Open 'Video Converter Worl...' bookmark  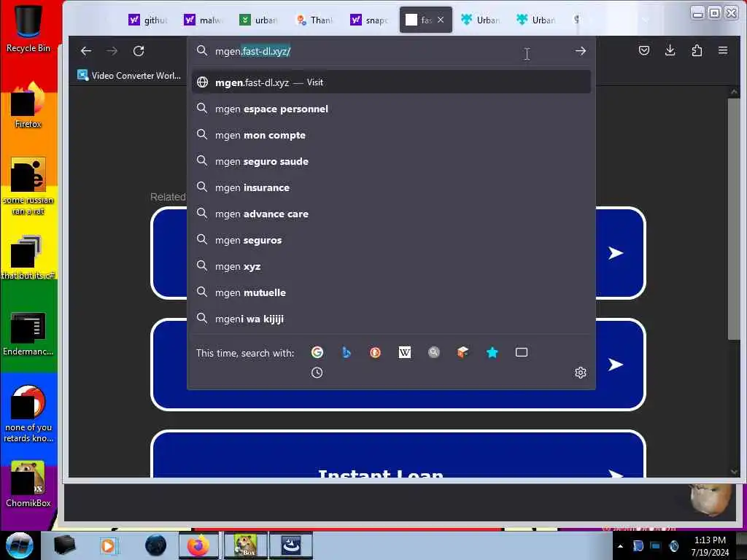(x=129, y=75)
